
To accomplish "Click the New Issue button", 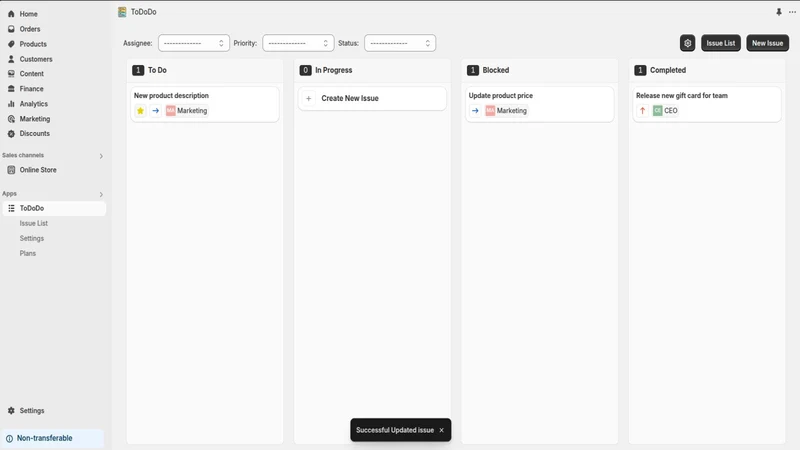I will (767, 43).
